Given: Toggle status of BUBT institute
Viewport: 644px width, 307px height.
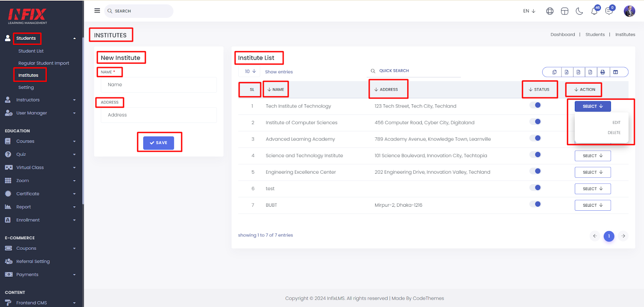Looking at the screenshot, I should click(535, 204).
